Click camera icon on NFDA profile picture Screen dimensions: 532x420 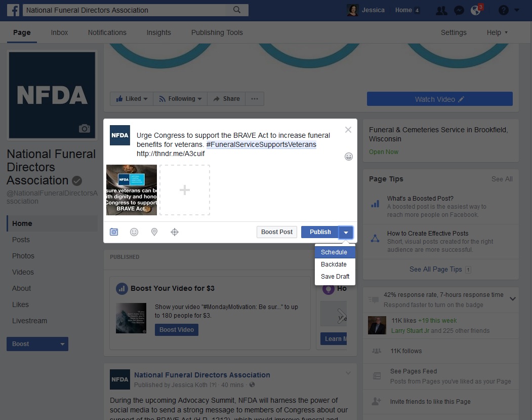click(x=85, y=128)
